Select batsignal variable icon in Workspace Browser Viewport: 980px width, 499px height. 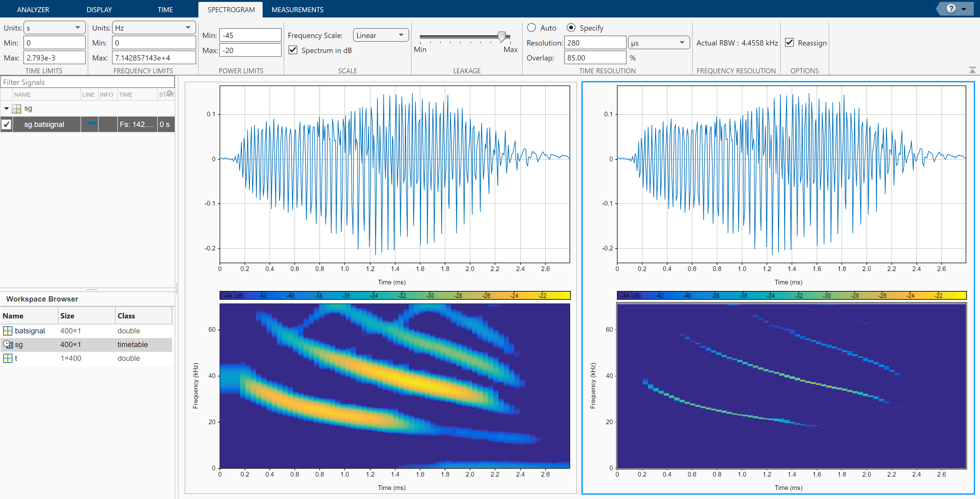[x=7, y=331]
